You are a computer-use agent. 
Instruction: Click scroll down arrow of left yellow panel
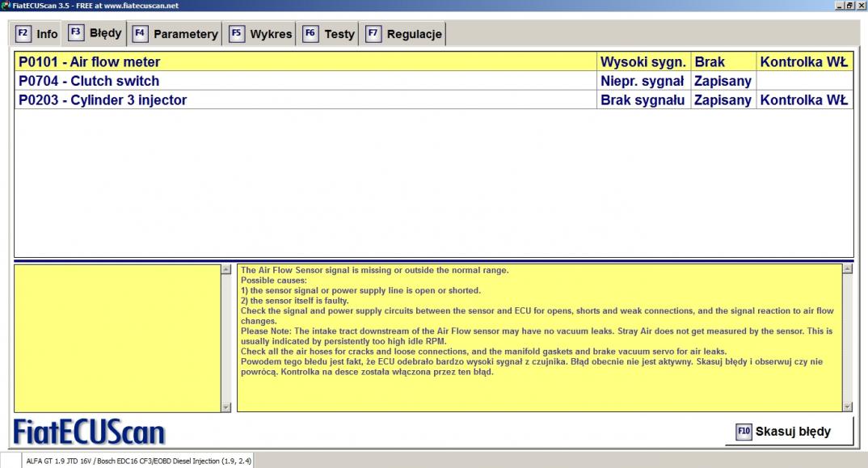pyautogui.click(x=225, y=407)
